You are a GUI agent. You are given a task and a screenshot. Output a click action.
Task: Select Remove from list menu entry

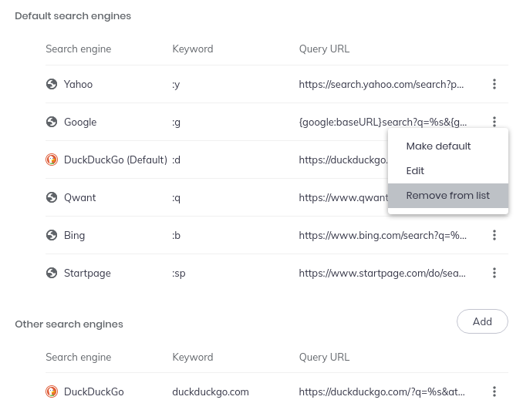(x=447, y=195)
